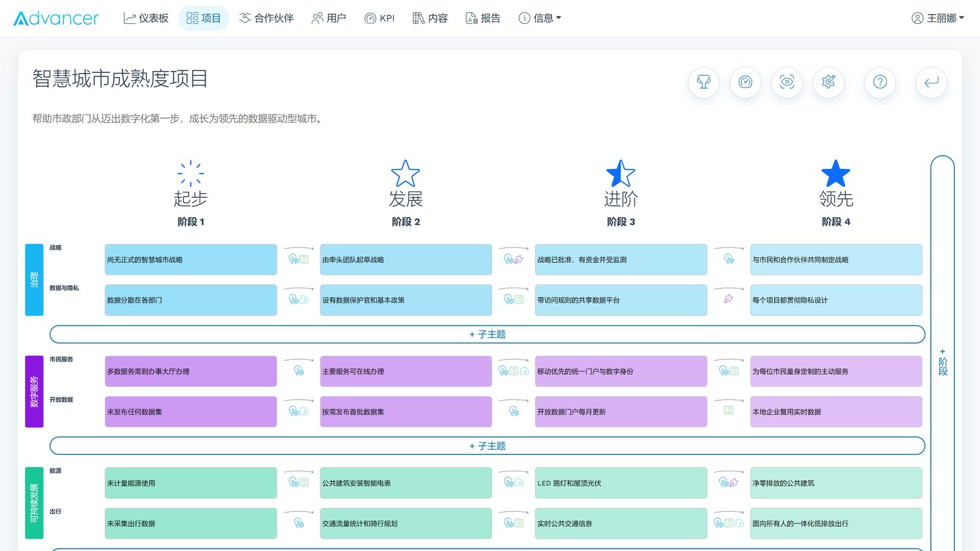Click the 发展 stage 2 outlined star
Image resolution: width=980 pixels, height=551 pixels.
(405, 173)
